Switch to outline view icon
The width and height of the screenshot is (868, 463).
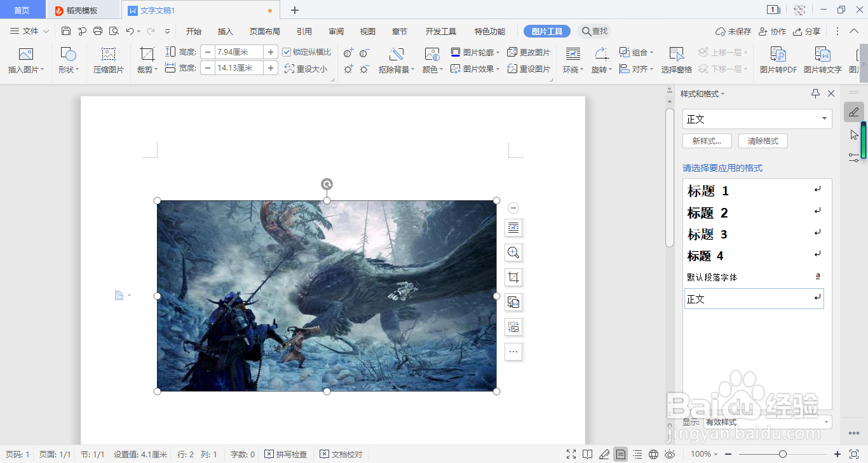[637, 454]
